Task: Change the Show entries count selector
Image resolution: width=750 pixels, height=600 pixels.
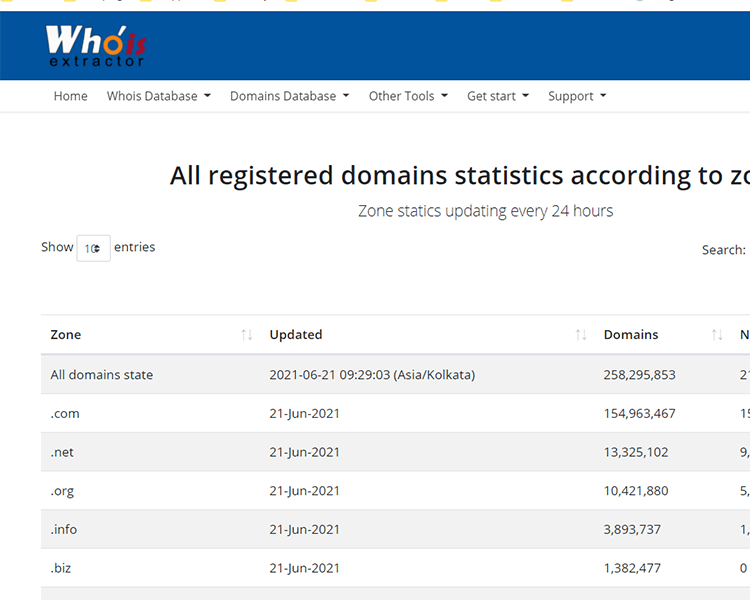Action: [x=93, y=248]
